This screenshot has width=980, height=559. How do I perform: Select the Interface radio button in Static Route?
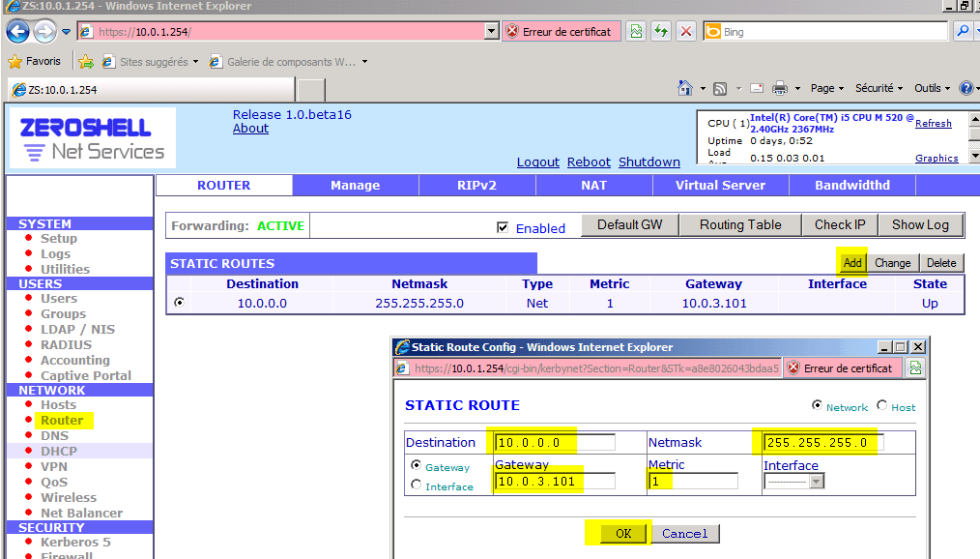[x=417, y=485]
